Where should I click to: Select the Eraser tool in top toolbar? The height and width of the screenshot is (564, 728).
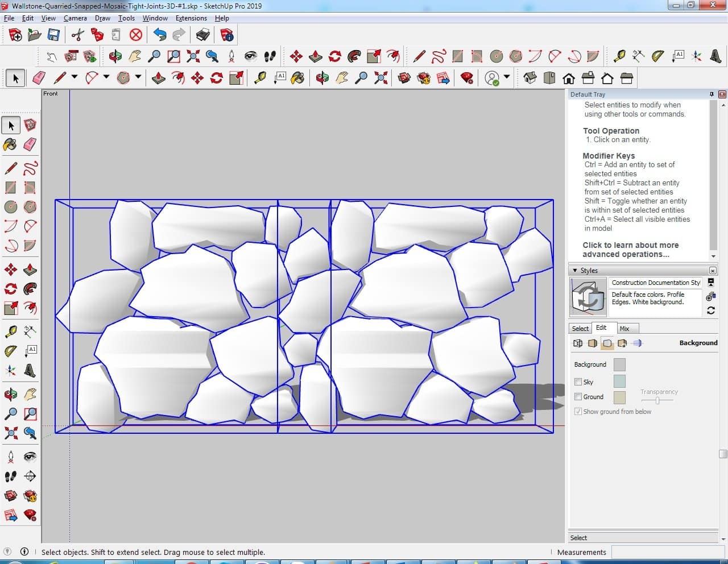[x=39, y=78]
